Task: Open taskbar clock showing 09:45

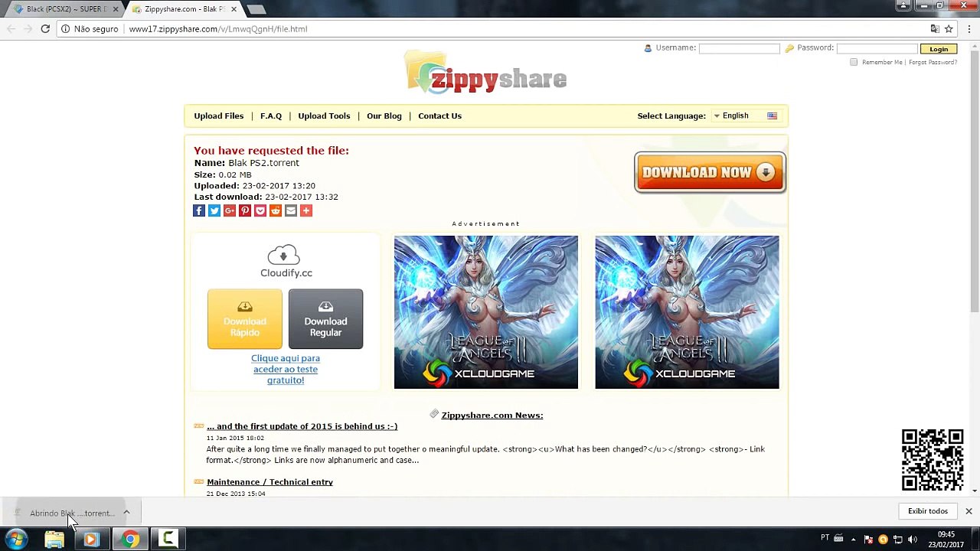Action: point(946,540)
